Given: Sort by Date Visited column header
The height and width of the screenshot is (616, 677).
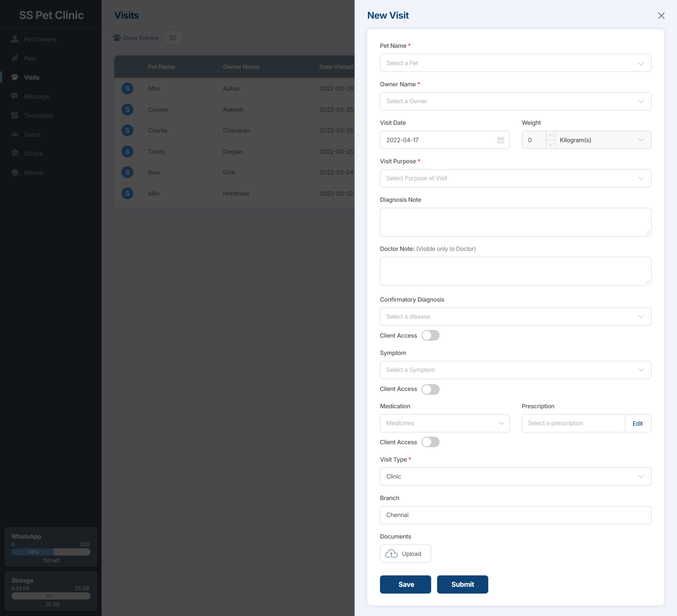Looking at the screenshot, I should pyautogui.click(x=336, y=67).
